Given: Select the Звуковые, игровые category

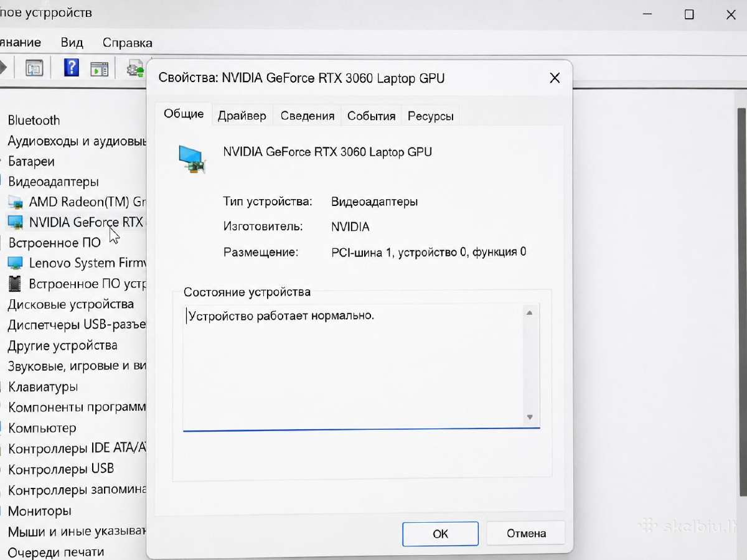Looking at the screenshot, I should click(x=77, y=366).
